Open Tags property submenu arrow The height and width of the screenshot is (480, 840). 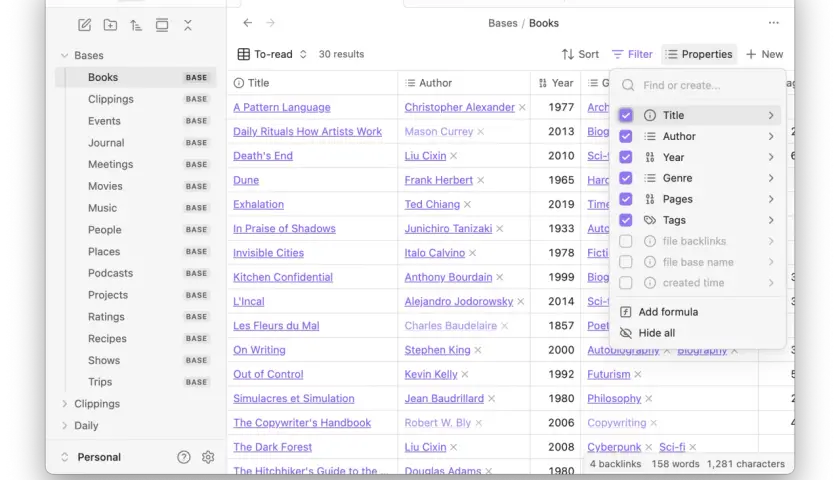pyautogui.click(x=771, y=220)
